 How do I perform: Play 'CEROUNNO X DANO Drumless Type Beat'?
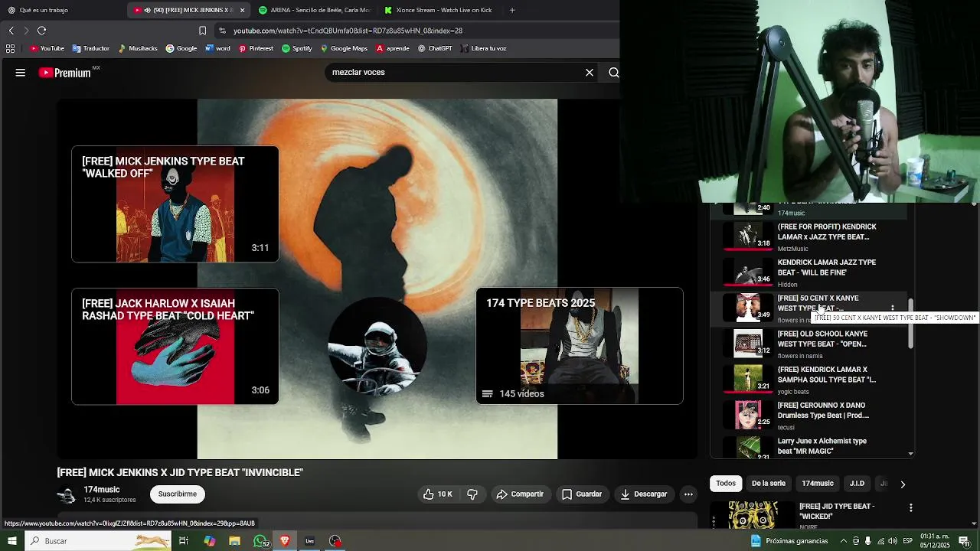(x=808, y=416)
